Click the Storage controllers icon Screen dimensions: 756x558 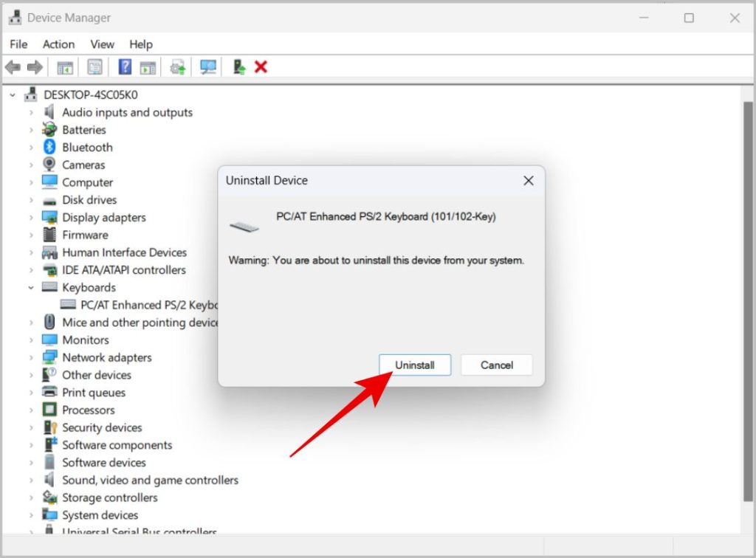[49, 497]
